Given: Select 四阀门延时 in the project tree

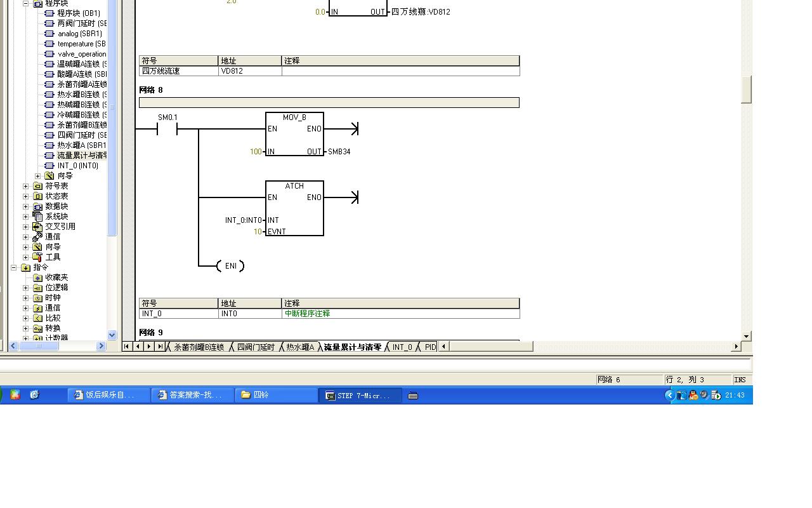Looking at the screenshot, I should tap(82, 135).
